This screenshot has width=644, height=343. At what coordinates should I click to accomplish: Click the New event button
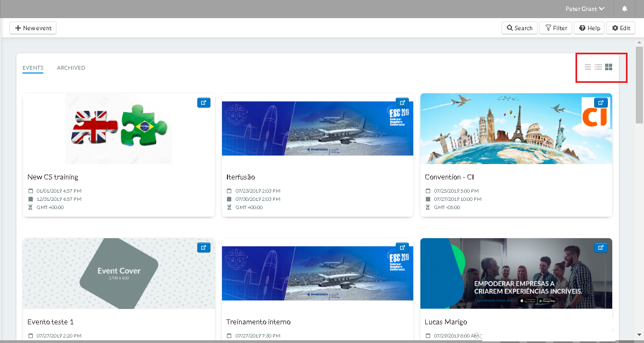[33, 28]
